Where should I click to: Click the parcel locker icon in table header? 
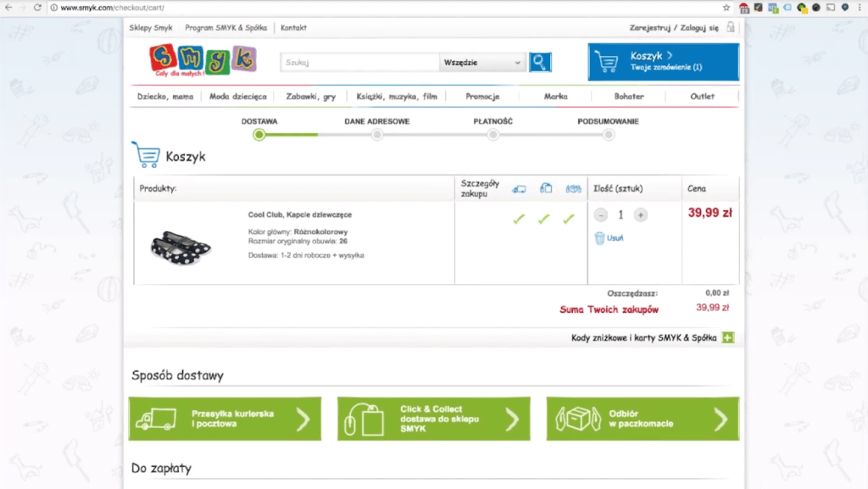point(573,189)
